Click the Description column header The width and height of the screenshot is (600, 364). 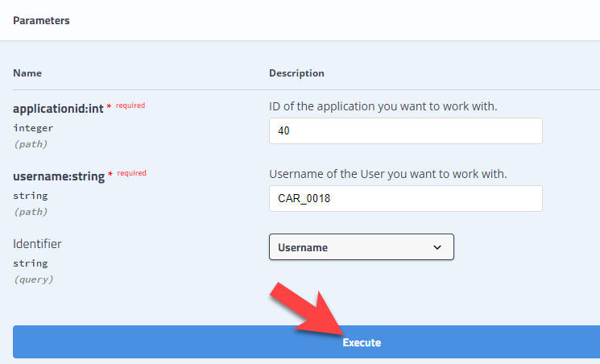pyautogui.click(x=296, y=73)
